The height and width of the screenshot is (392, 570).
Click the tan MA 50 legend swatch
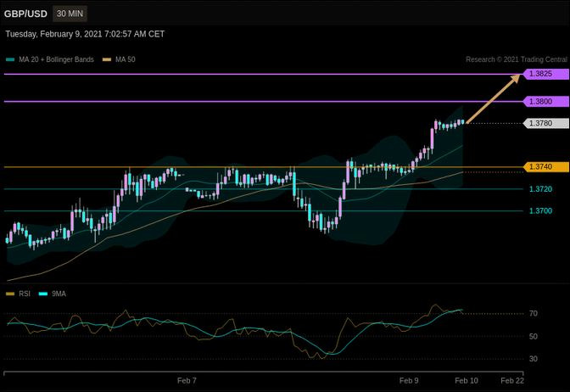tap(107, 59)
